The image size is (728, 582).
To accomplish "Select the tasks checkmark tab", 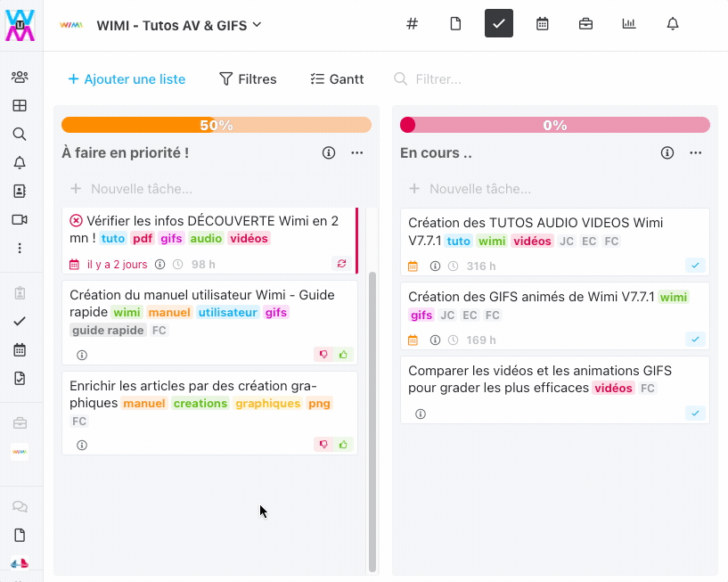I will click(x=499, y=23).
